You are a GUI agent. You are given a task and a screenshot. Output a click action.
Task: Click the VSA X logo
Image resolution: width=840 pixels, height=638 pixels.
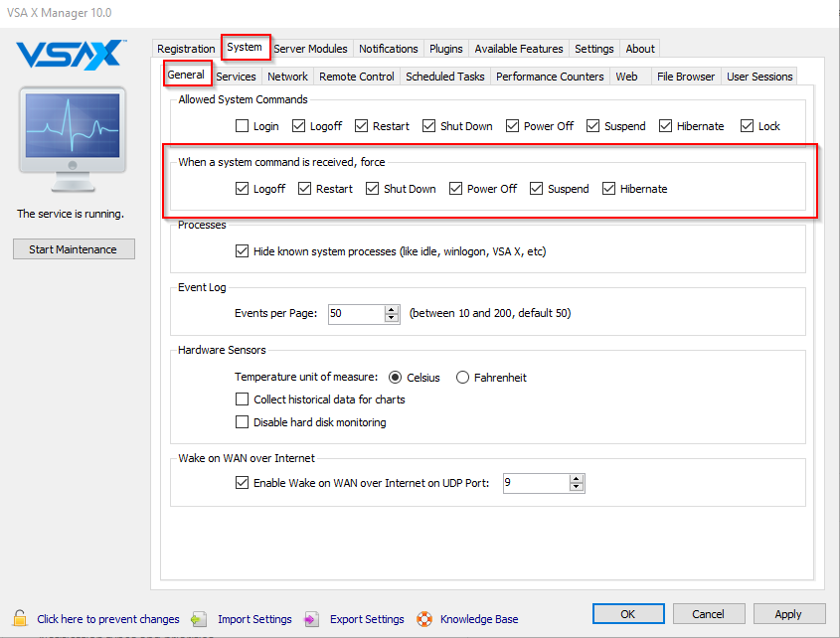coord(72,55)
